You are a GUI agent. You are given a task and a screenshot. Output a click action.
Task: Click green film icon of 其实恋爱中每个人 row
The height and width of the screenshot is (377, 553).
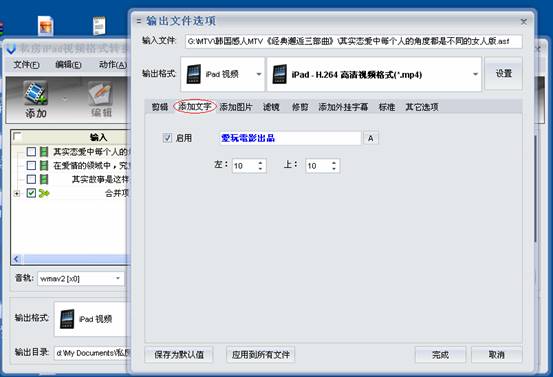44,152
